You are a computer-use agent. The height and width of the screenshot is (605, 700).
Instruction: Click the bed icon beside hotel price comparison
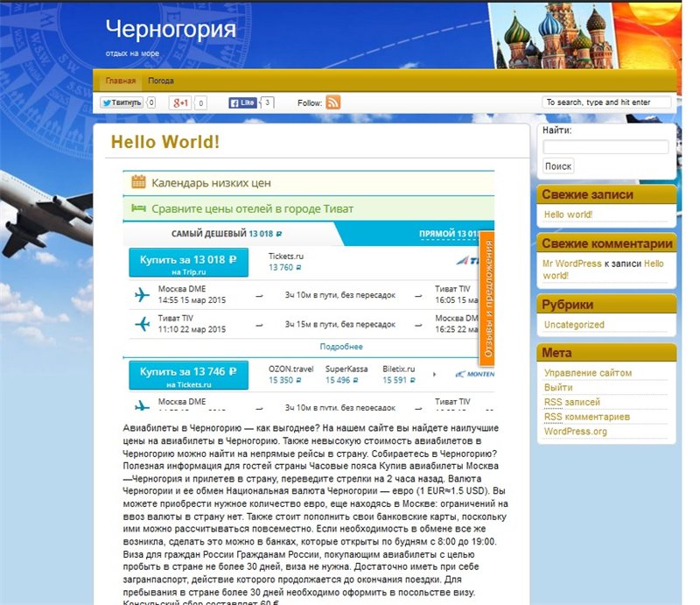click(138, 208)
